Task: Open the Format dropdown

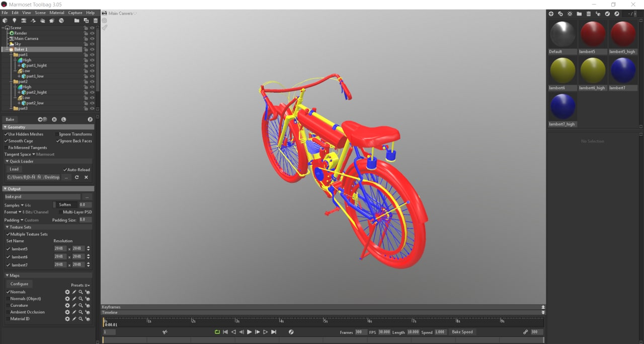Action: click(x=26, y=212)
